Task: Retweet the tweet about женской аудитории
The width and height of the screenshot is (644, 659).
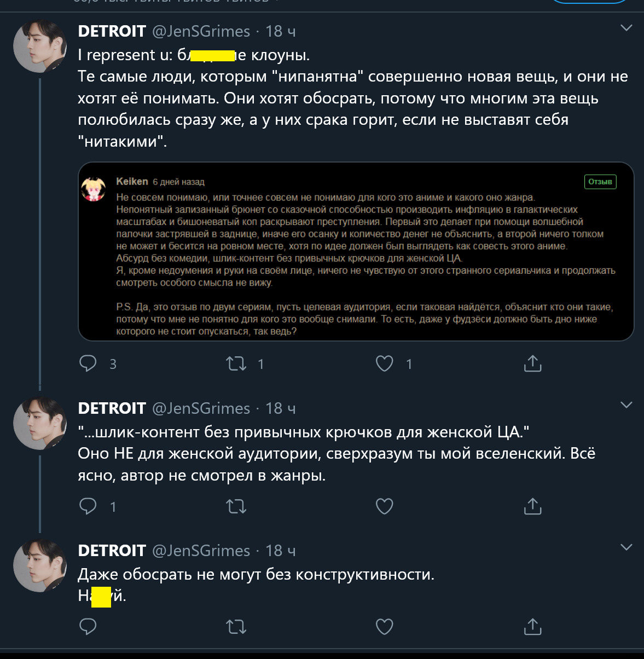Action: point(236,506)
